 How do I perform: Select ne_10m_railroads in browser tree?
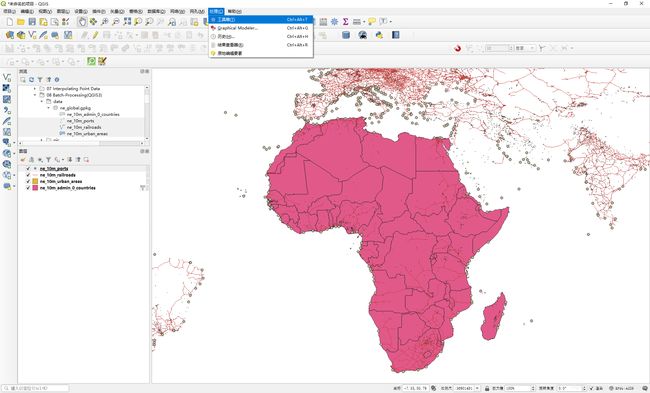tap(84, 127)
